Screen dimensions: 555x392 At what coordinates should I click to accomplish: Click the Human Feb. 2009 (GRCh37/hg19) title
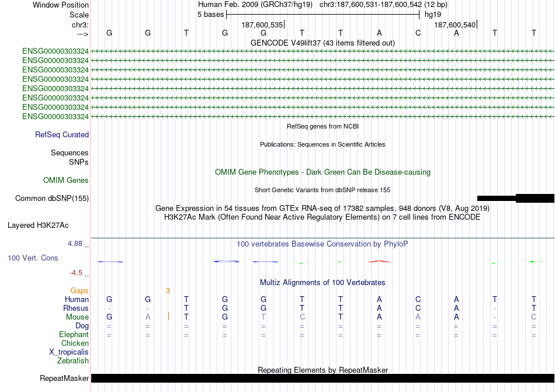[255, 5]
